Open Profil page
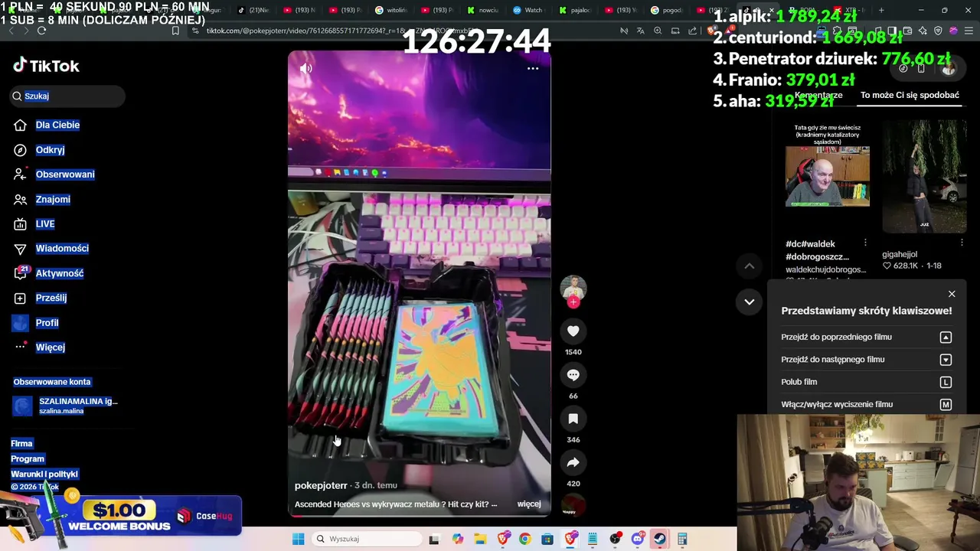Screen dimensions: 980x551 (47, 323)
